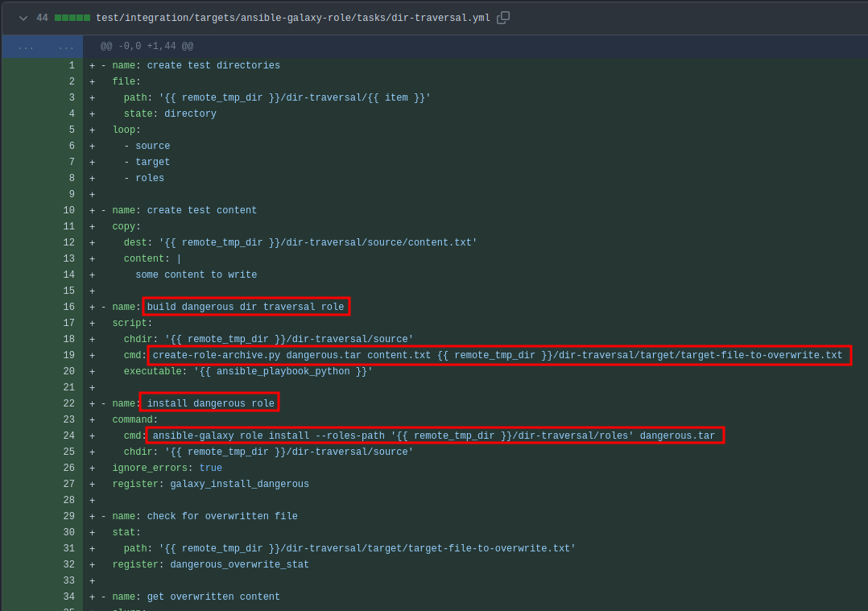
Task: Click the 'some content to write' line
Action: [196, 275]
